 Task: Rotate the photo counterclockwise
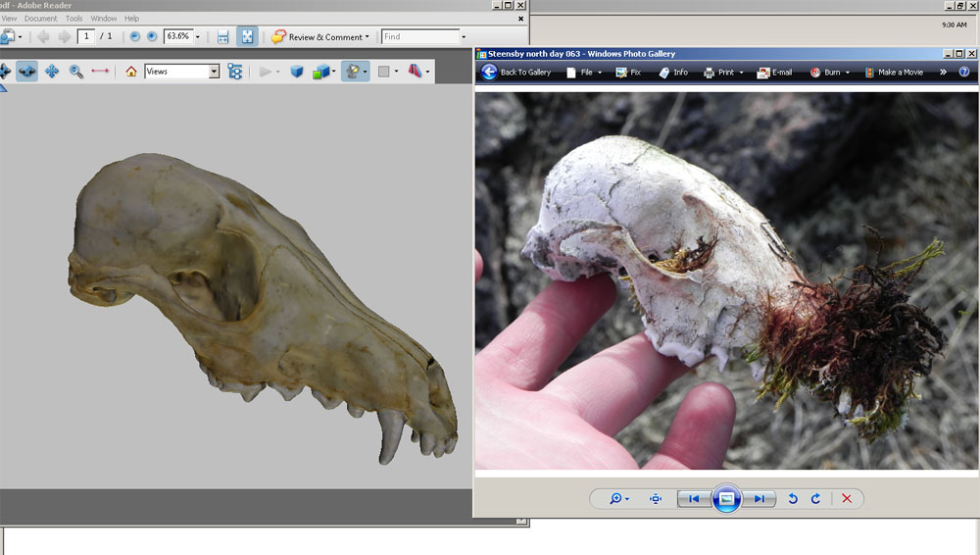coord(793,499)
